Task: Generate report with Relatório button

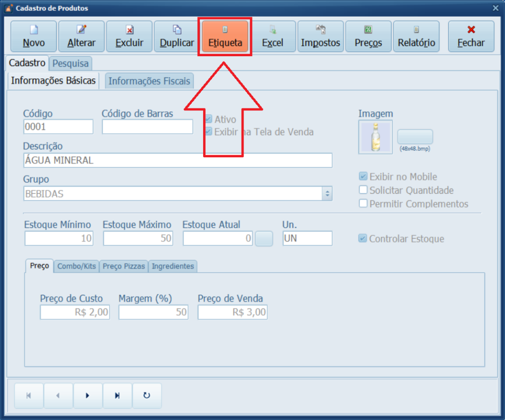Action: click(416, 36)
